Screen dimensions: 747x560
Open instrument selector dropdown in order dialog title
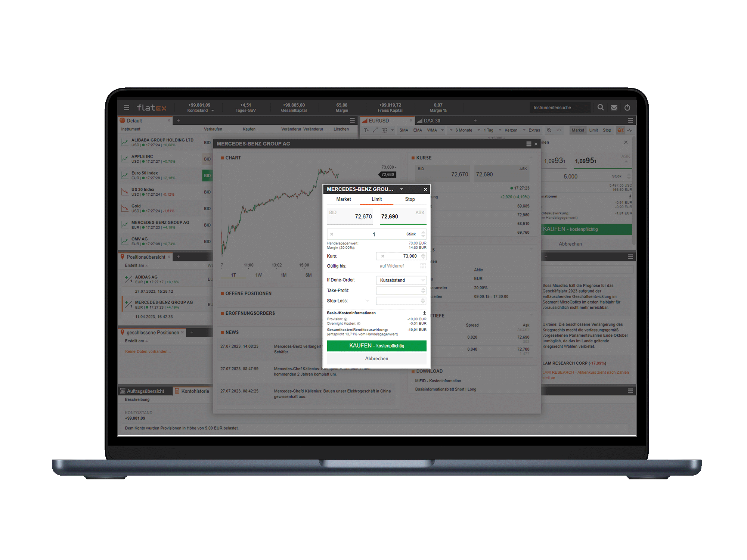pyautogui.click(x=402, y=189)
